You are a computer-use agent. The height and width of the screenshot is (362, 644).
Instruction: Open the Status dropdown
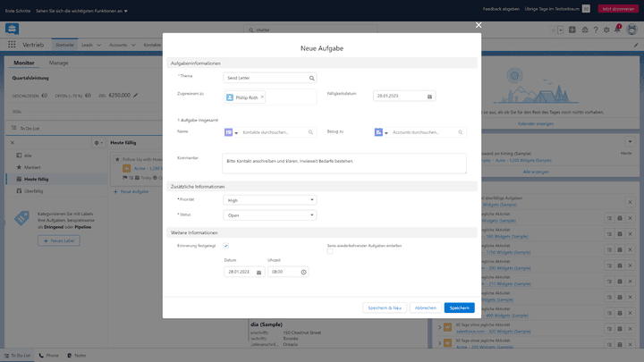tap(269, 215)
